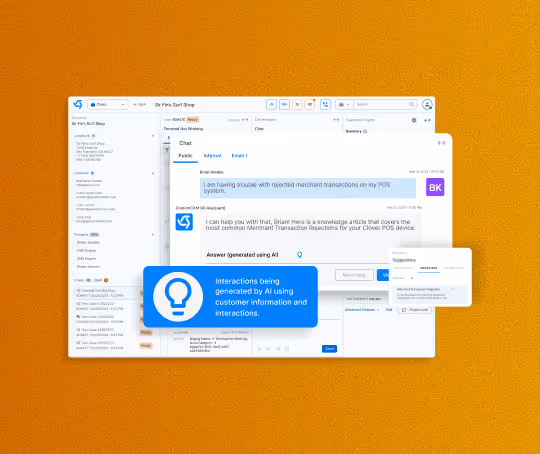Open the Locations section link
Screen dimensions: 540x454
click(x=82, y=136)
